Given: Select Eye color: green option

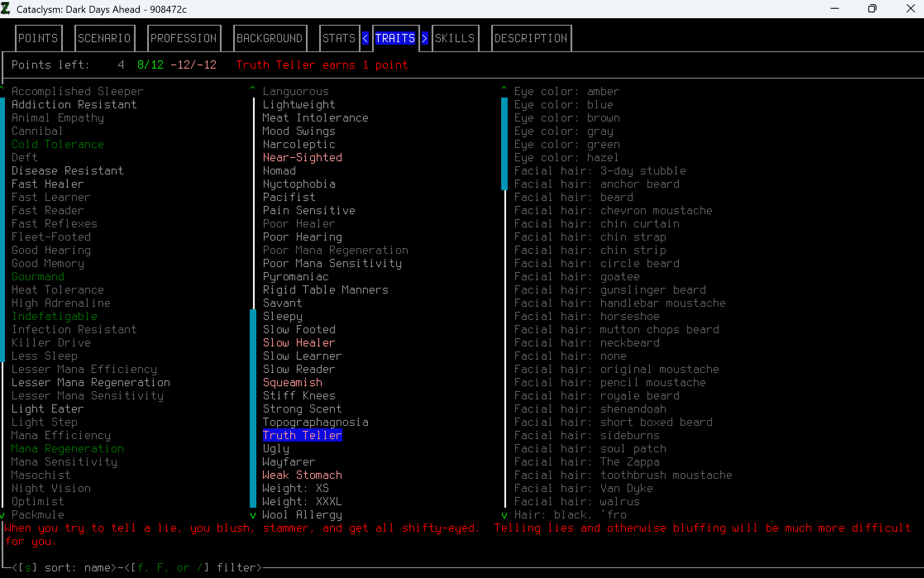Looking at the screenshot, I should pyautogui.click(x=567, y=144).
